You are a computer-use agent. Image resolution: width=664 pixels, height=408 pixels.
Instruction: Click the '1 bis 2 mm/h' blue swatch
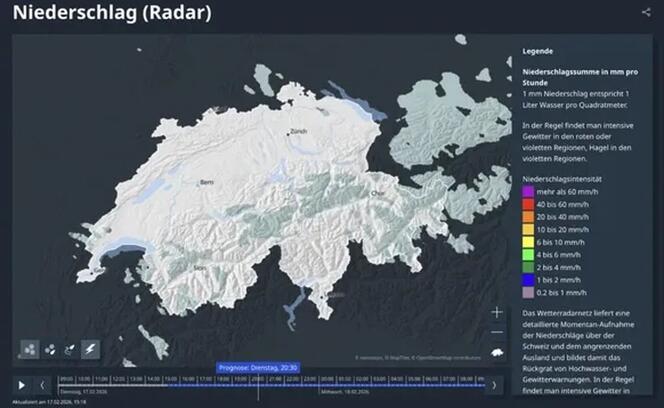pyautogui.click(x=528, y=281)
